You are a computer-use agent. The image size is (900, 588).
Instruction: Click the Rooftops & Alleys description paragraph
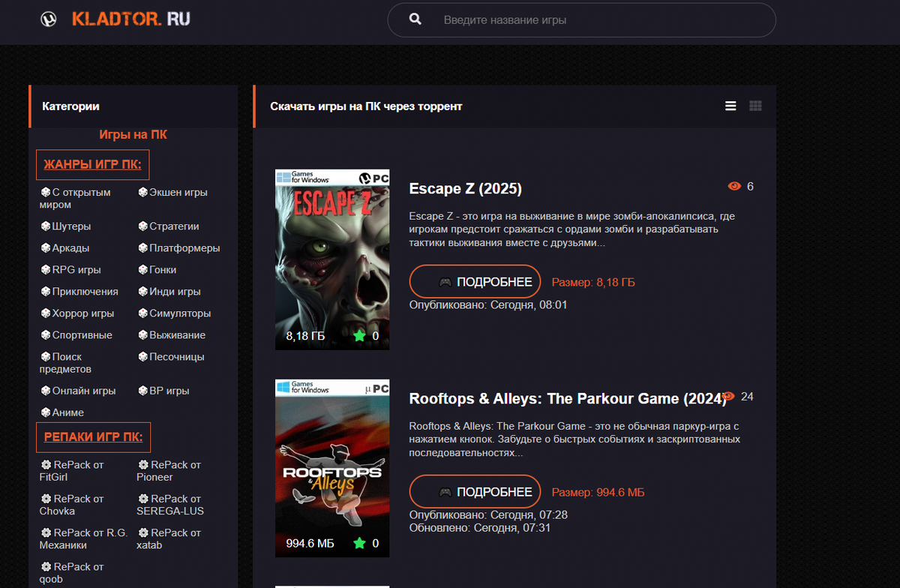574,439
